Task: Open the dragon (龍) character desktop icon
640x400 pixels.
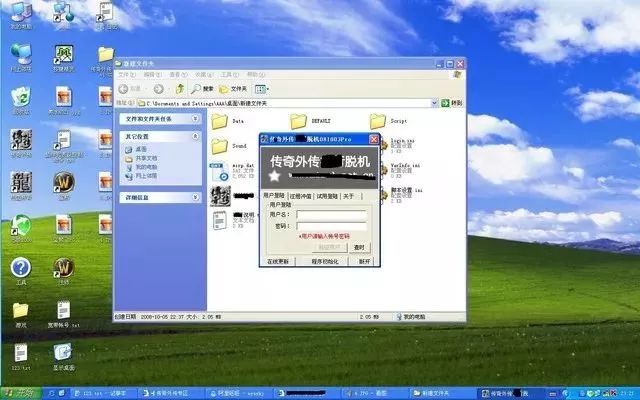Action: pos(21,186)
